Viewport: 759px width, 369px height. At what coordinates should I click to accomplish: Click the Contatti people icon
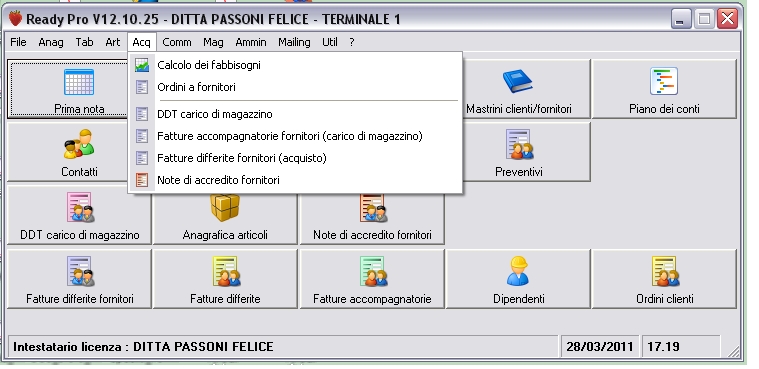pos(79,144)
